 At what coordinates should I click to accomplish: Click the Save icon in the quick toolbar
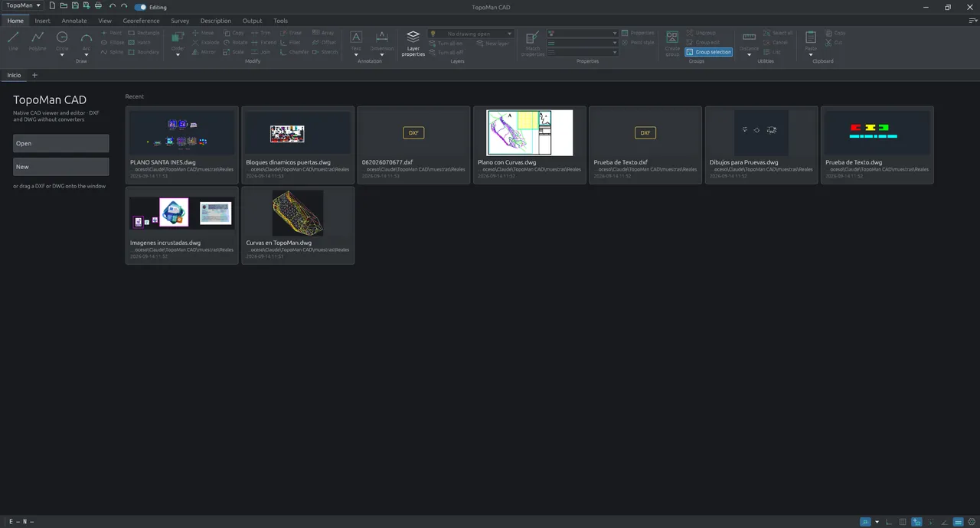pos(75,6)
